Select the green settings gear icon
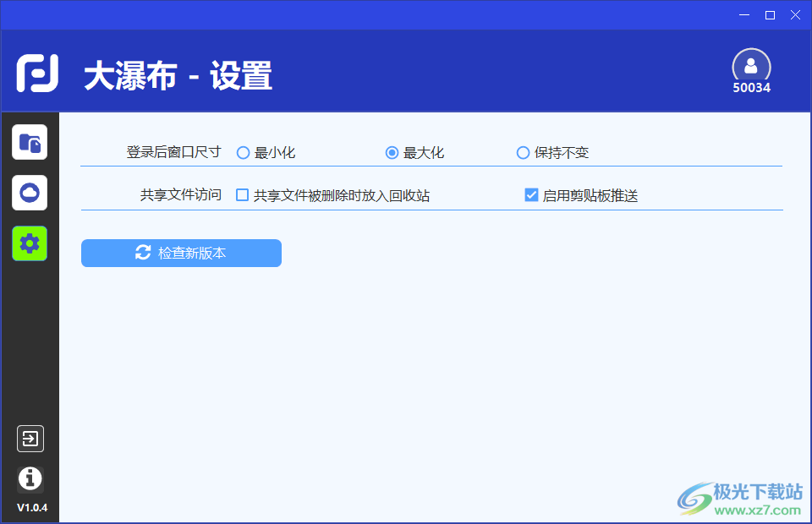Screen dimensions: 812x524 [x=30, y=243]
